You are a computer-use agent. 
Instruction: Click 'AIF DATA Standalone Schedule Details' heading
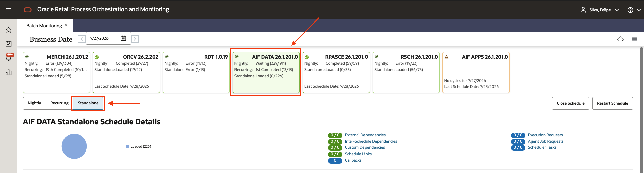[91, 122]
